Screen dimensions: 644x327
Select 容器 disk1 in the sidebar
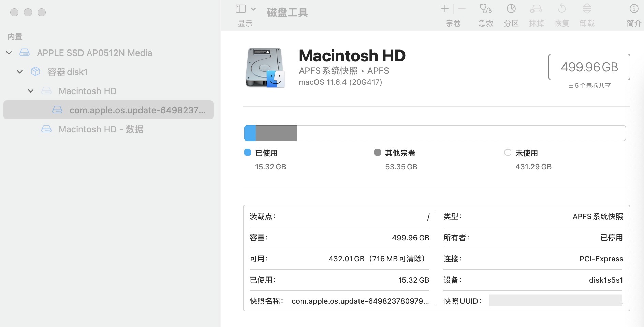(x=68, y=72)
